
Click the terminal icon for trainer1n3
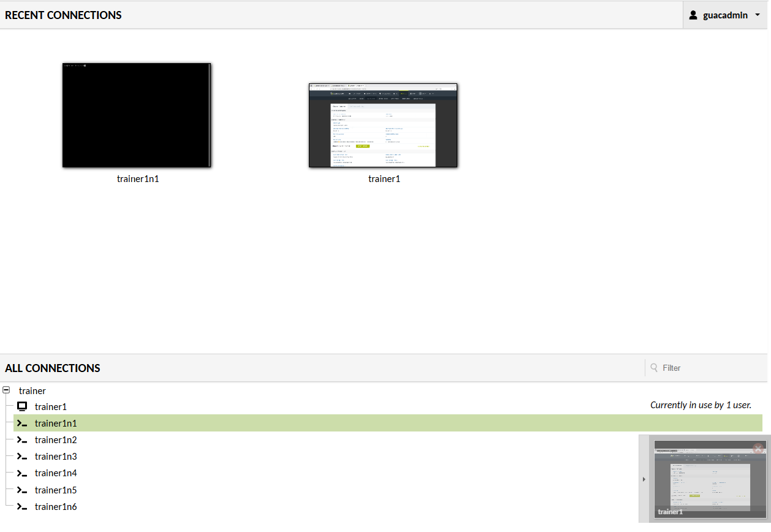(22, 457)
